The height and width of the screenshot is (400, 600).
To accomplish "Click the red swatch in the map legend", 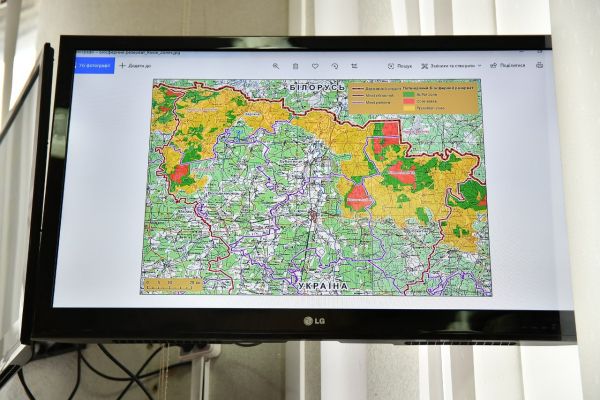I will [408, 102].
